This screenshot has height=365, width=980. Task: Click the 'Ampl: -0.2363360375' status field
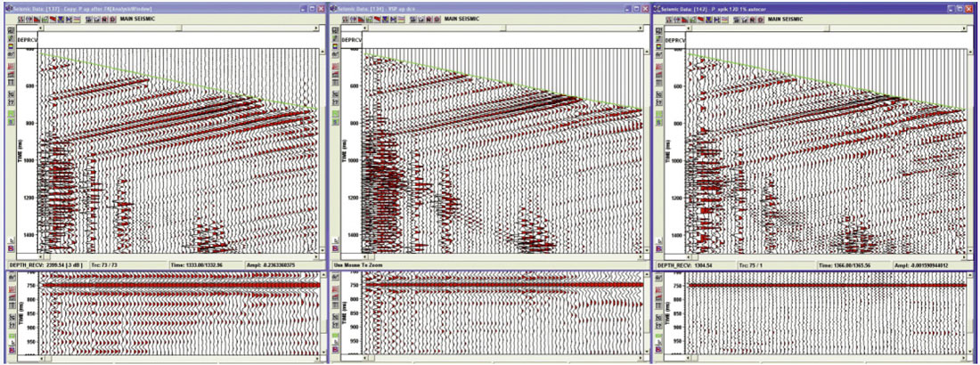285,265
